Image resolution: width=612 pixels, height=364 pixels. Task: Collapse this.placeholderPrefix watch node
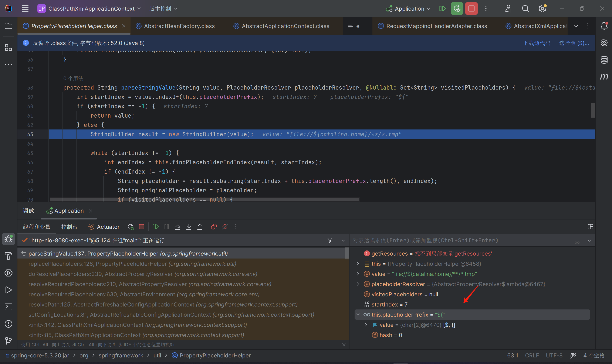358,315
